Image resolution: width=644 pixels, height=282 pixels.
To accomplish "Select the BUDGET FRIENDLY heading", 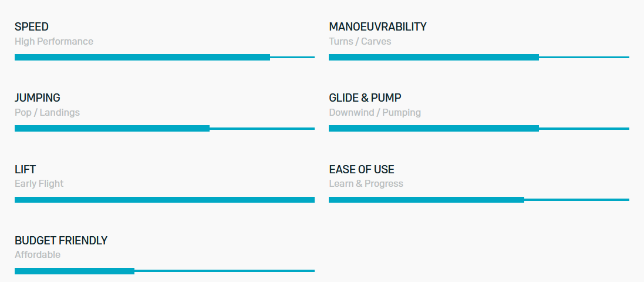I will (x=61, y=240).
